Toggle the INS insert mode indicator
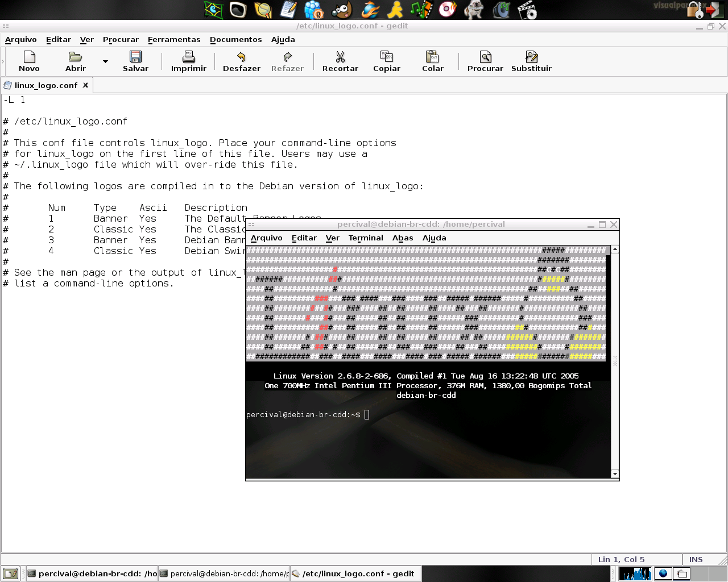 click(x=696, y=559)
